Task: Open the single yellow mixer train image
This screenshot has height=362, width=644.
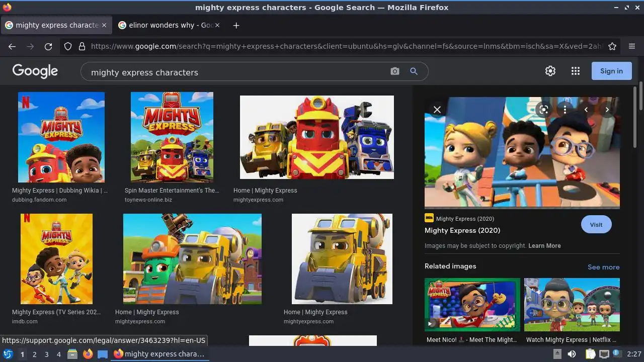Action: click(342, 259)
